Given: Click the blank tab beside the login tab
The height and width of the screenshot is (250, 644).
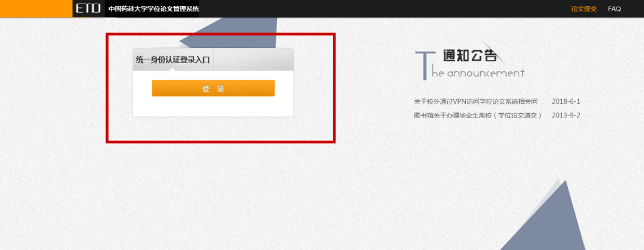Looking at the screenshot, I should [253, 59].
